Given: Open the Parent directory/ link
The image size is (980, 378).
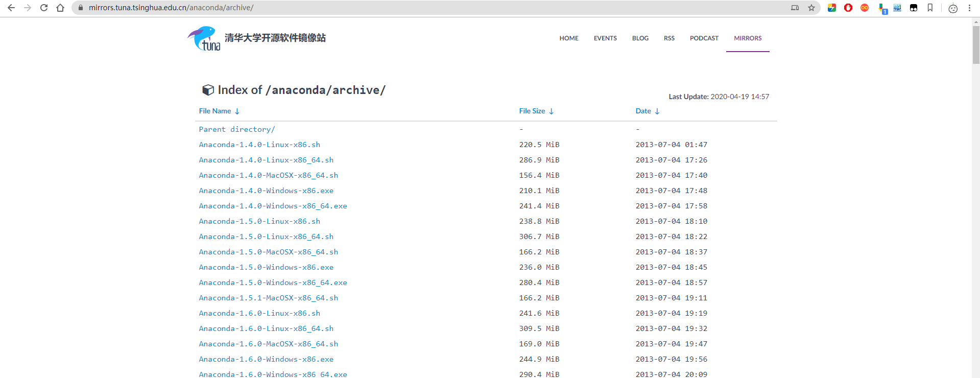Looking at the screenshot, I should pyautogui.click(x=237, y=129).
